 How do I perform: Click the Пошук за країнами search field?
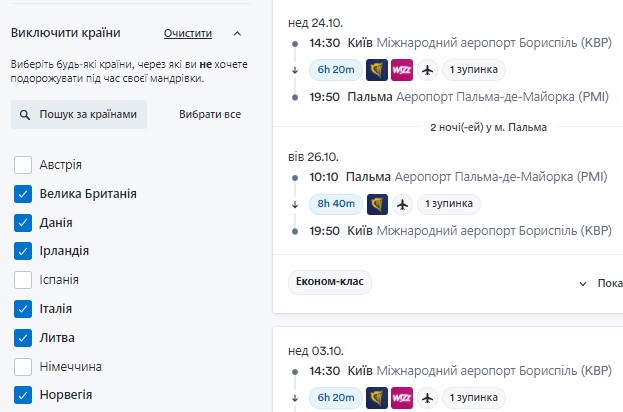click(79, 114)
